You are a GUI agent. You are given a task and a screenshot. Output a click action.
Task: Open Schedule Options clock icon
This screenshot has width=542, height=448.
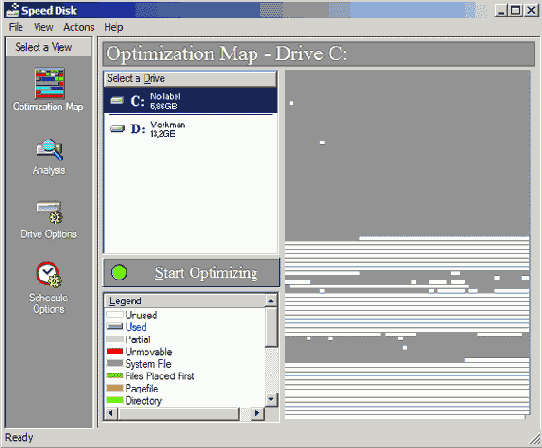pyautogui.click(x=49, y=274)
